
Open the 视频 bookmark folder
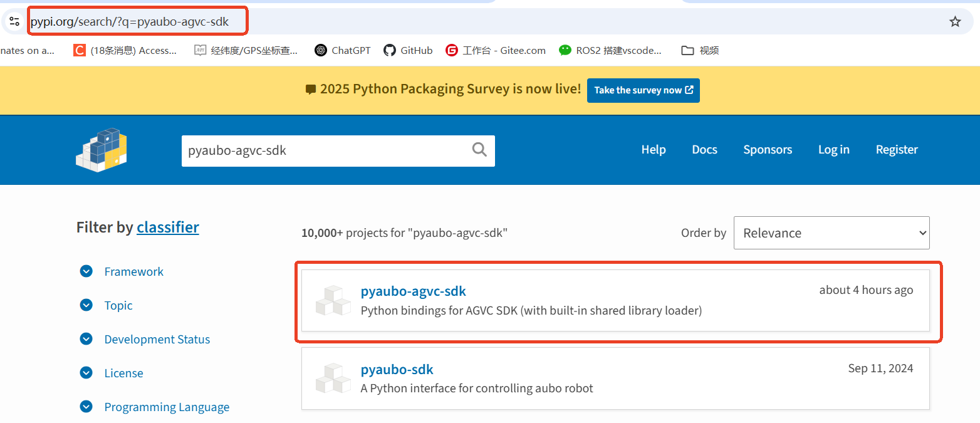click(x=700, y=51)
